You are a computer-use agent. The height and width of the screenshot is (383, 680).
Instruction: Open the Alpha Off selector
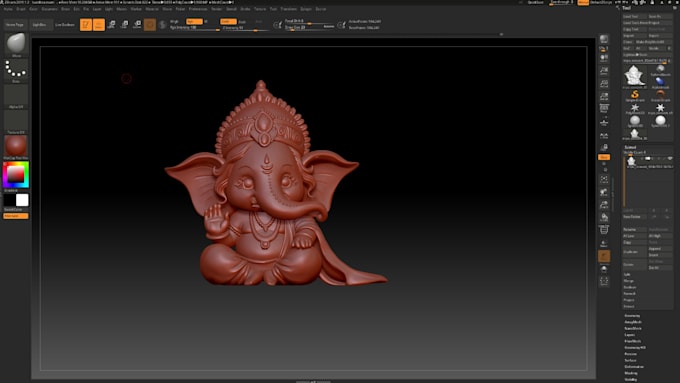[x=16, y=96]
